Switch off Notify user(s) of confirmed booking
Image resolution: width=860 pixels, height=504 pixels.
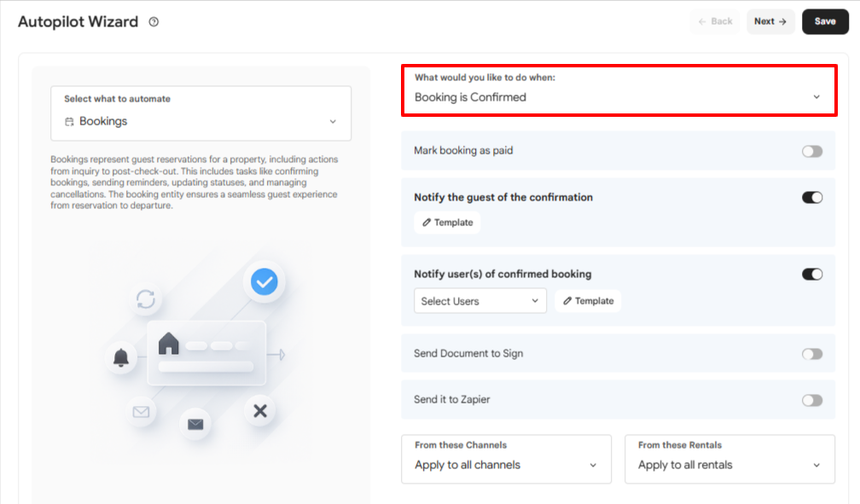tap(811, 275)
